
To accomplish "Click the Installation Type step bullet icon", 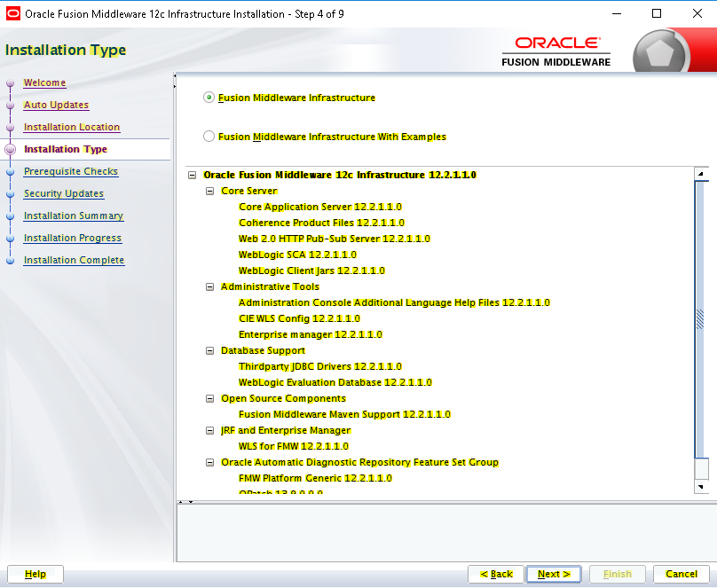I will coord(10,149).
